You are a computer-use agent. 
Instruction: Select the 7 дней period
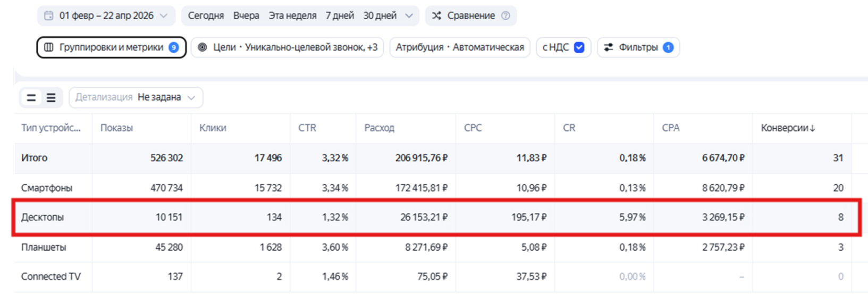point(340,16)
